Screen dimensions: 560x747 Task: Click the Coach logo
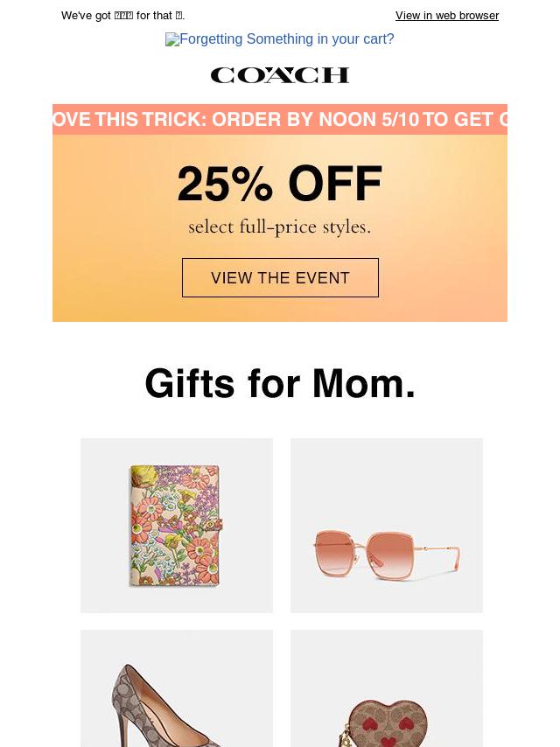point(280,75)
